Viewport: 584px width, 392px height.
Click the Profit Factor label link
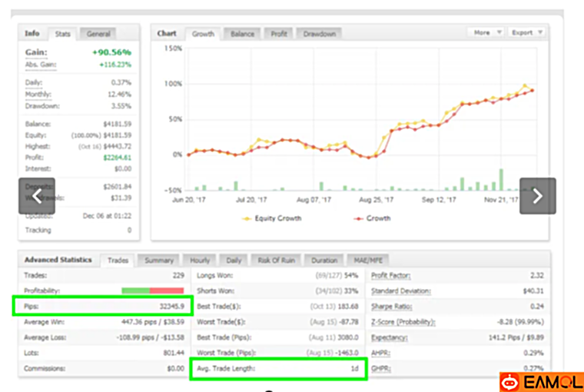tap(393, 275)
